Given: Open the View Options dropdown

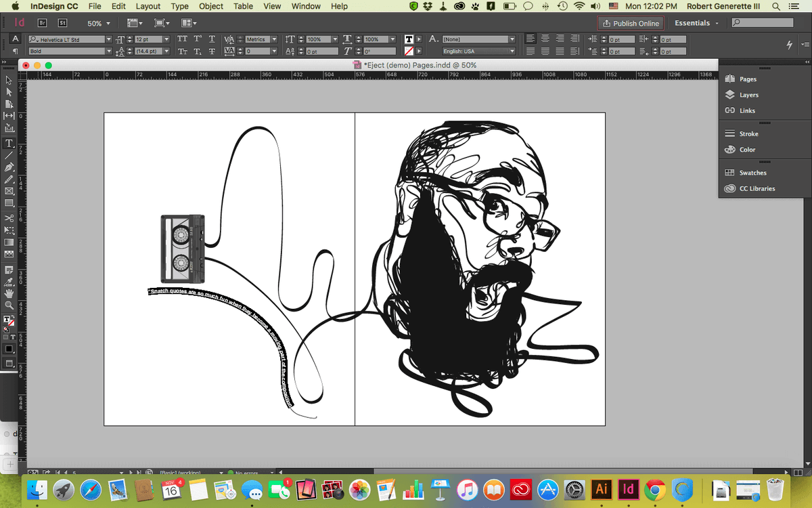Looking at the screenshot, I should (x=133, y=23).
